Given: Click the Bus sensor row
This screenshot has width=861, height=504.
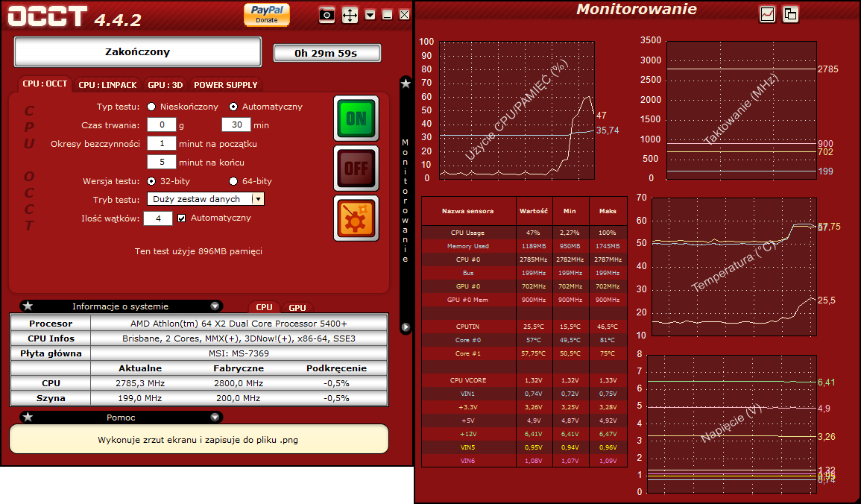Looking at the screenshot, I should coord(524,273).
